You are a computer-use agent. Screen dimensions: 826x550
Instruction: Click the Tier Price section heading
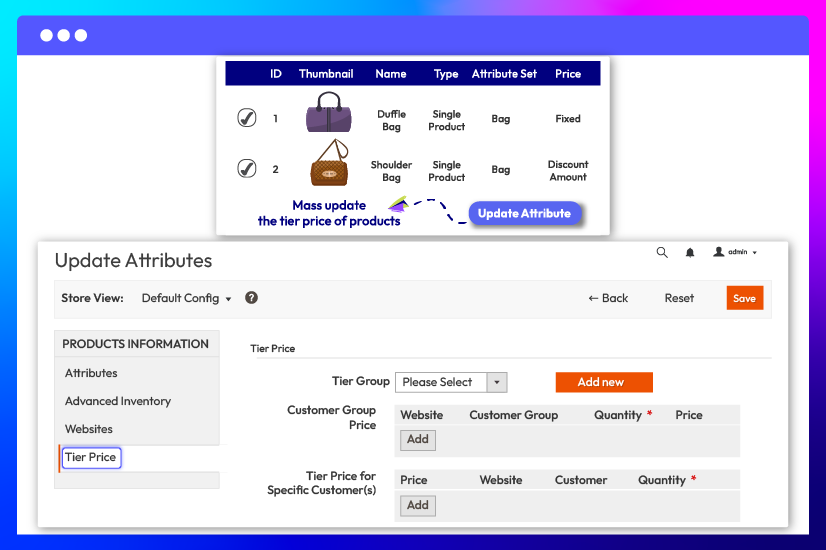[272, 348]
